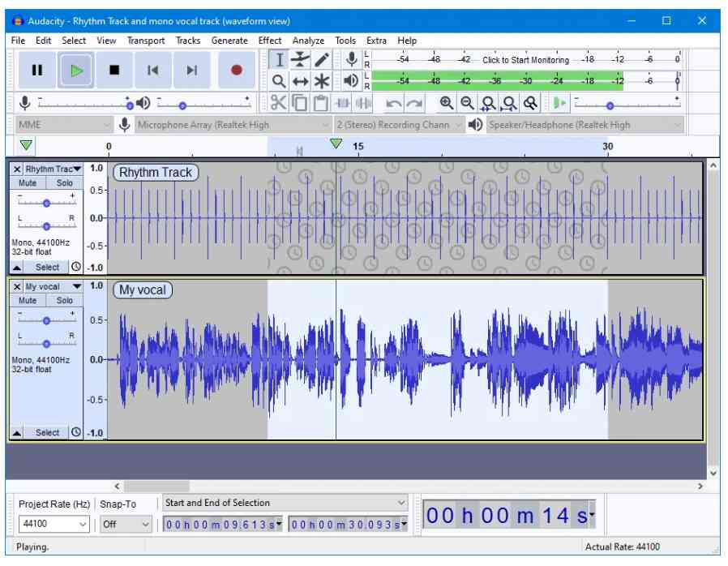This screenshot has height=566, width=728.
Task: Select the Envelope tool
Action: tap(301, 59)
